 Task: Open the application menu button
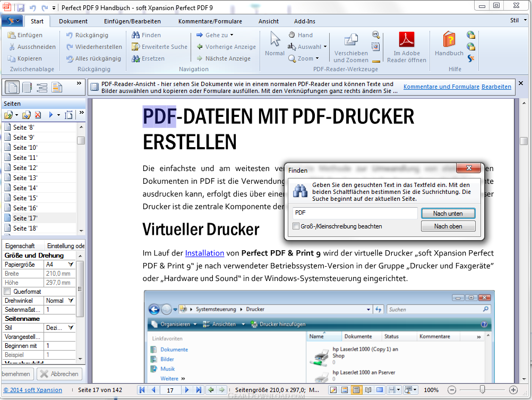(x=12, y=21)
